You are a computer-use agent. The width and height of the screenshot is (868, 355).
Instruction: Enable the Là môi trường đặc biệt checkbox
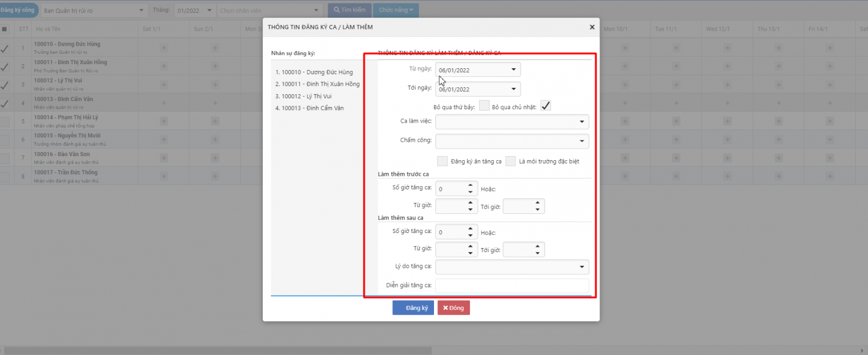510,161
